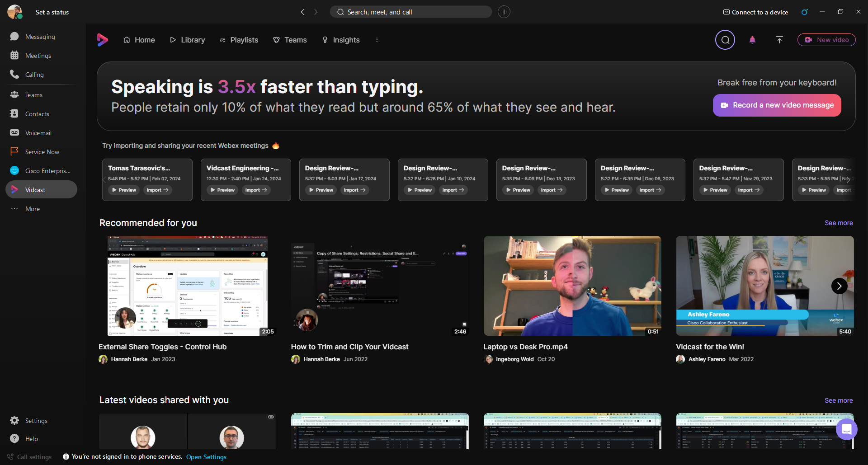The width and height of the screenshot is (868, 465).
Task: Switch to the Playlists tab
Action: (239, 40)
